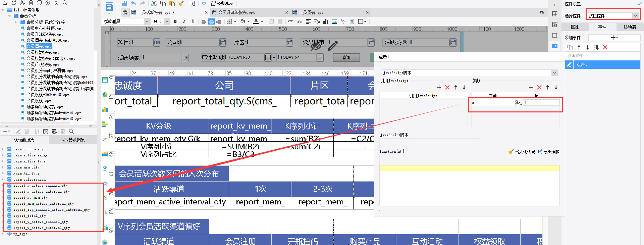Toggle Underline formatting
Screen dimensions: 644x245
tap(193, 21)
